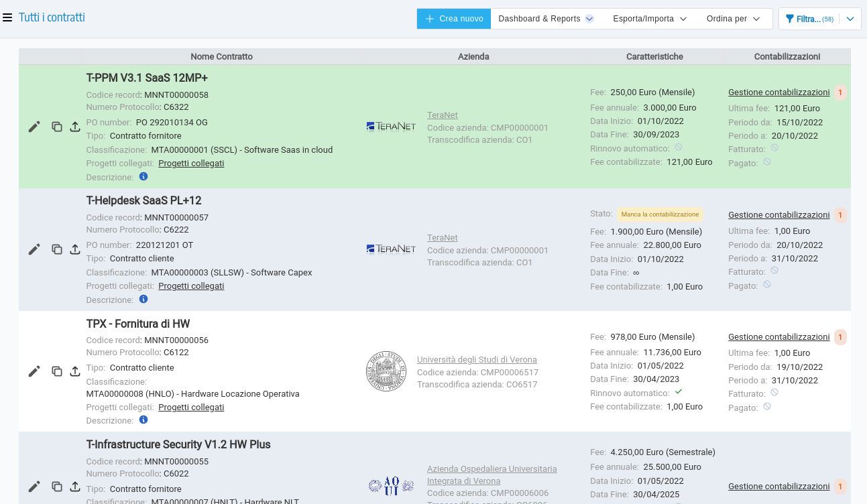Open the Università degli Studi di Verona link

[477, 360]
